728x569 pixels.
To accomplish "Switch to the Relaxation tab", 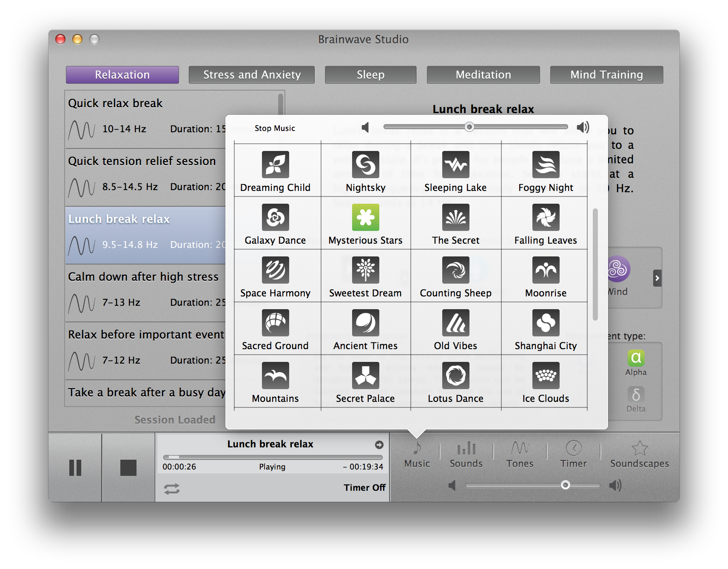I will pos(122,75).
